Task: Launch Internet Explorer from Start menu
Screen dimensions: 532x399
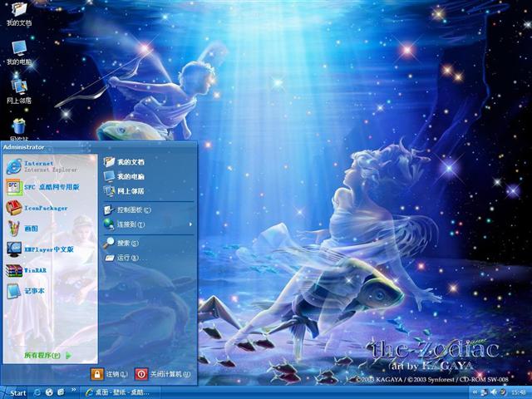Action: pyautogui.click(x=50, y=166)
